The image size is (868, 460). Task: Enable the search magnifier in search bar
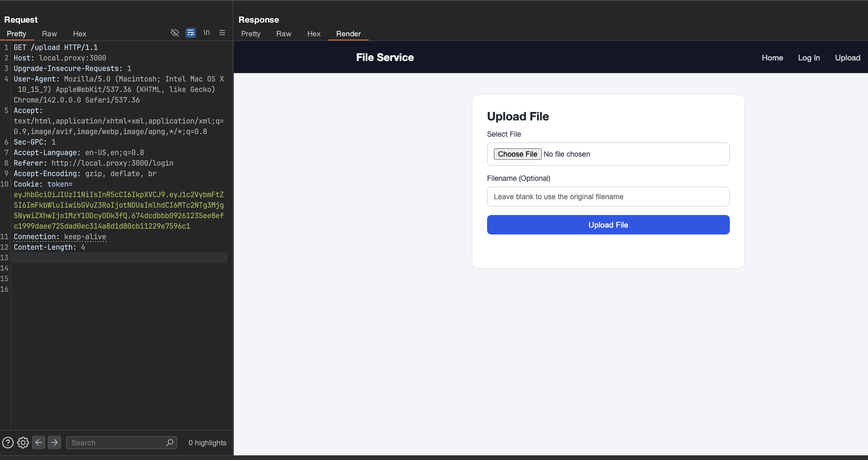170,442
